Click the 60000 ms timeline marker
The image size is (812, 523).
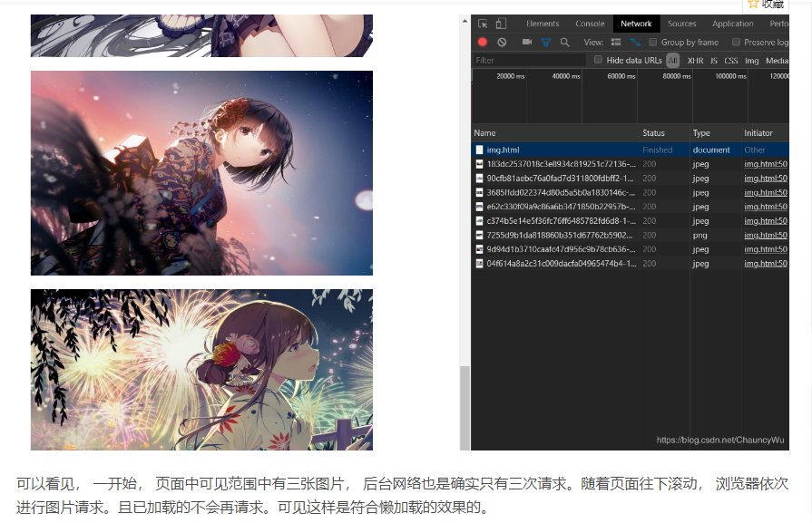621,76
